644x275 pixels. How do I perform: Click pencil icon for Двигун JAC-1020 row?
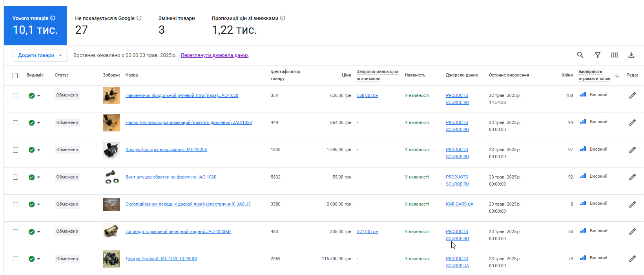[x=632, y=259]
